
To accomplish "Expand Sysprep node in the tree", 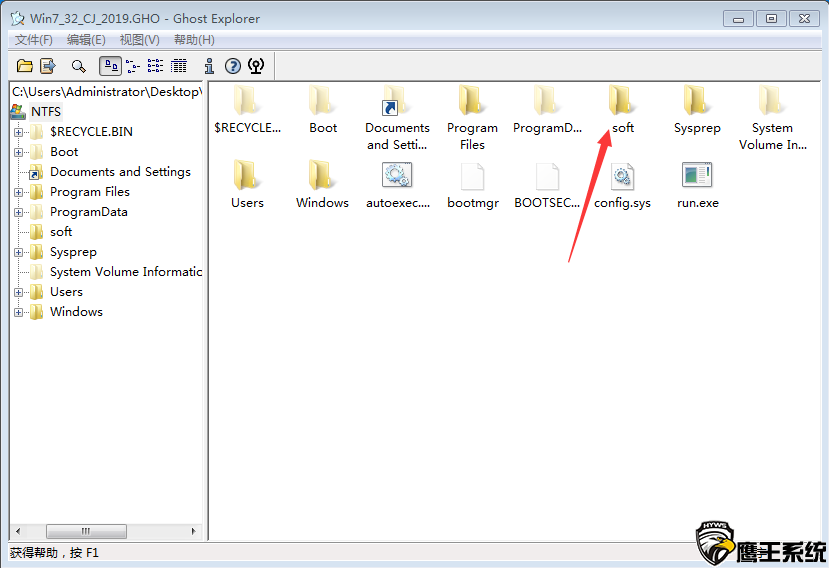I will coord(19,252).
